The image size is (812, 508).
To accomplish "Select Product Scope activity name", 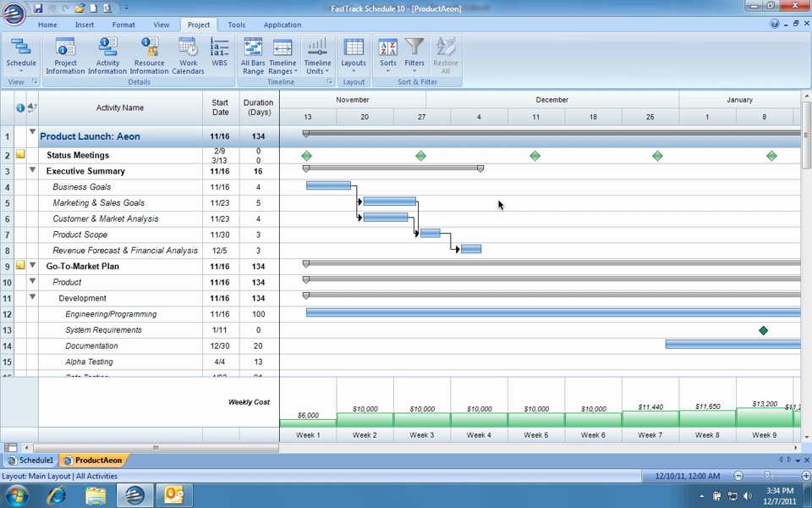I will [x=80, y=235].
